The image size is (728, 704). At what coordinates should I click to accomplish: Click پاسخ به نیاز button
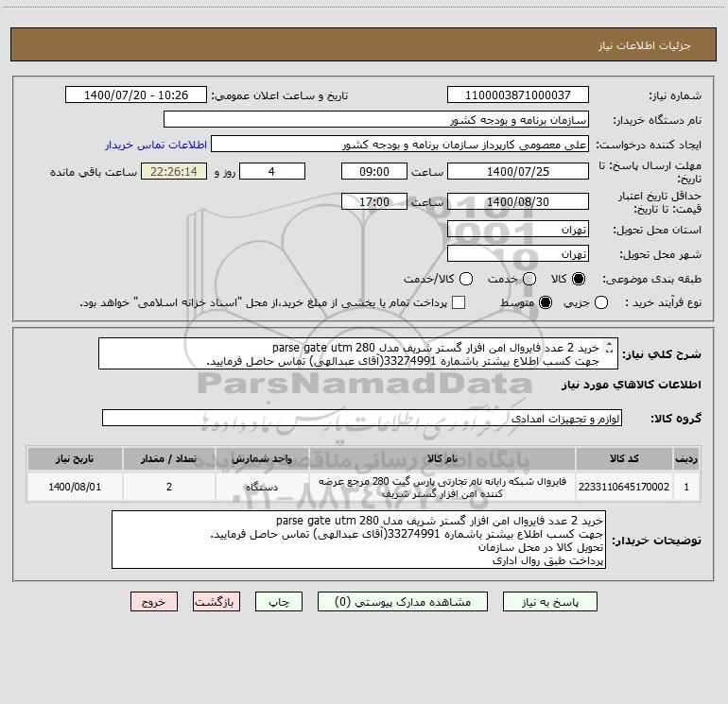tap(550, 601)
